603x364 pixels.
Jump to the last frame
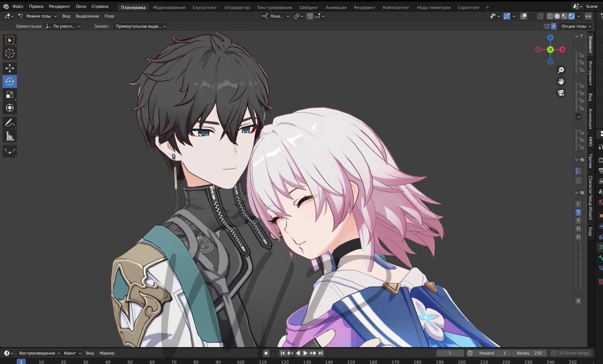(x=321, y=353)
